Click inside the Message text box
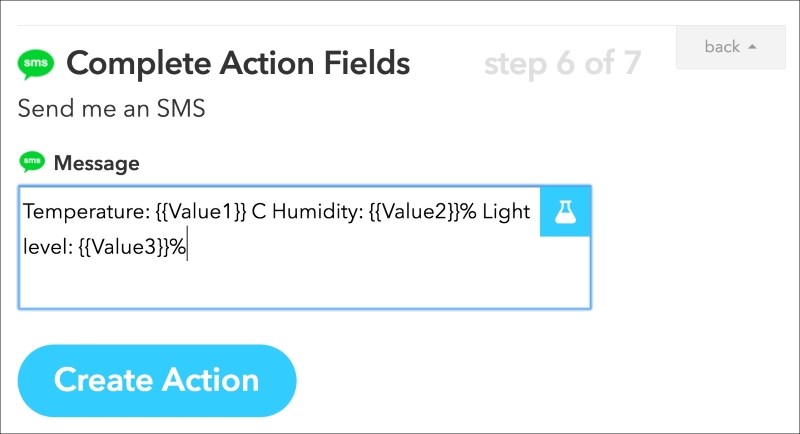This screenshot has width=800, height=434. (305, 247)
